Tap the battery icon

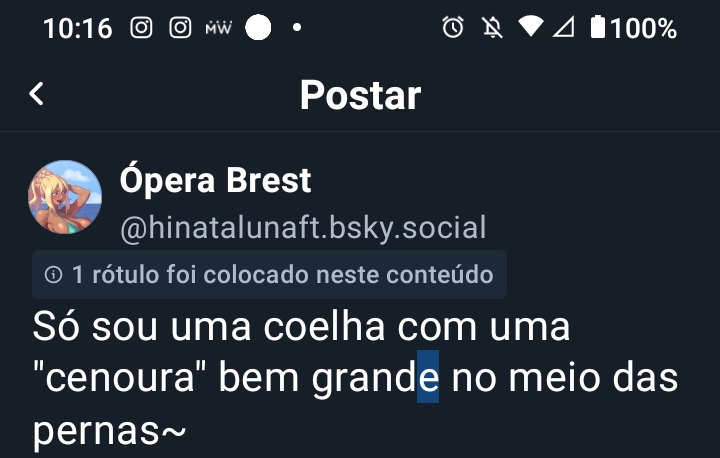point(598,28)
